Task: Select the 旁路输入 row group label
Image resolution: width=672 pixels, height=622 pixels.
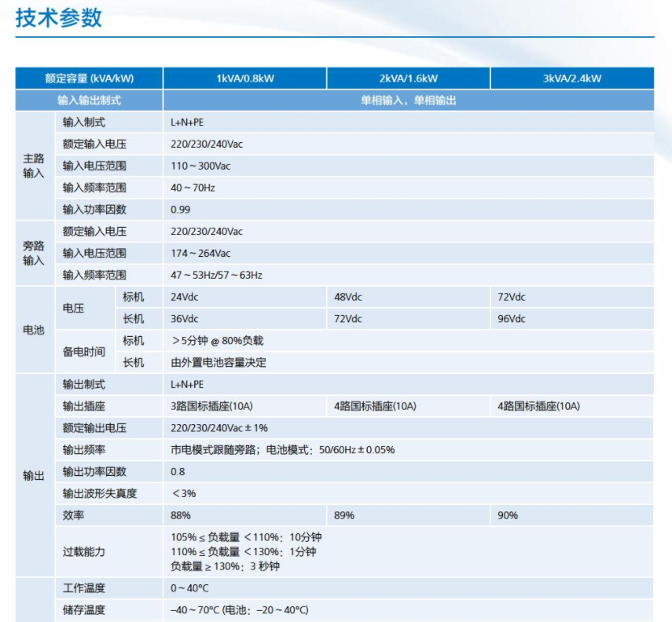Action: (34, 253)
